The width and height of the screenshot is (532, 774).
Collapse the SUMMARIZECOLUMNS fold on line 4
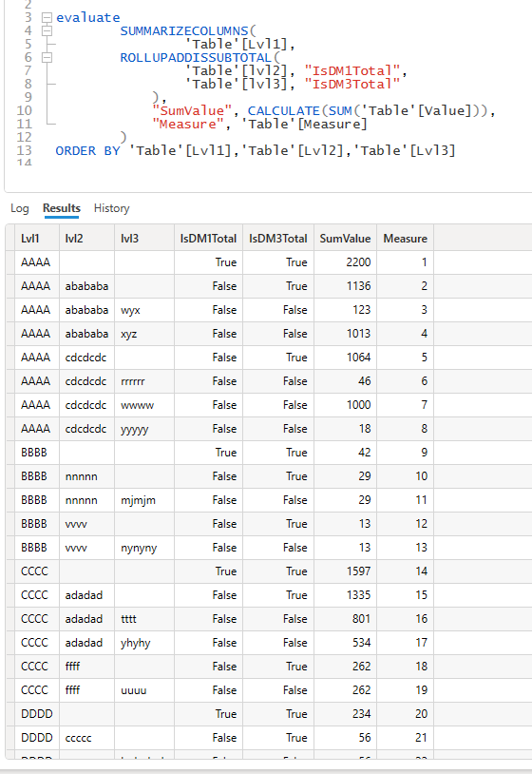47,31
